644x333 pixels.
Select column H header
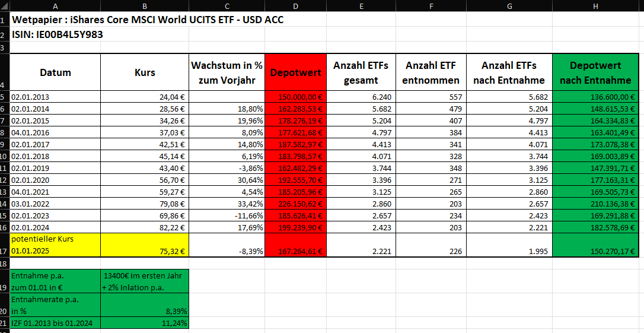click(x=595, y=6)
